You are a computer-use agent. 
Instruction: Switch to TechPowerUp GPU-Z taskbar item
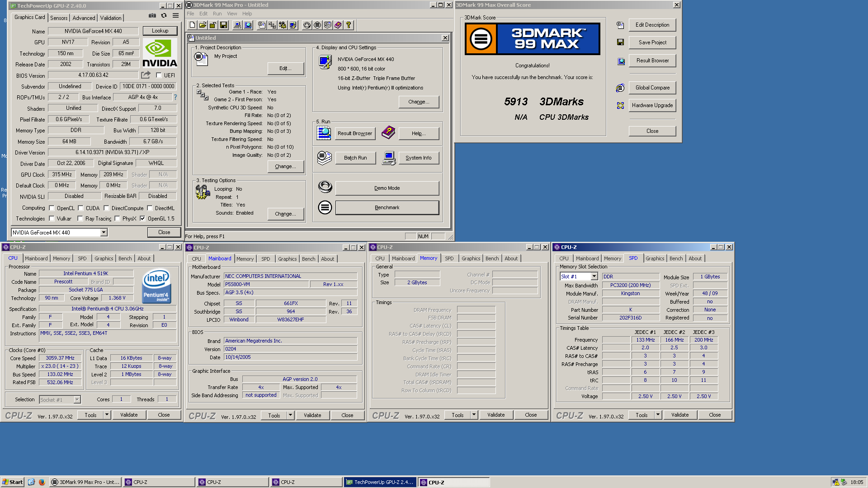[x=380, y=482]
